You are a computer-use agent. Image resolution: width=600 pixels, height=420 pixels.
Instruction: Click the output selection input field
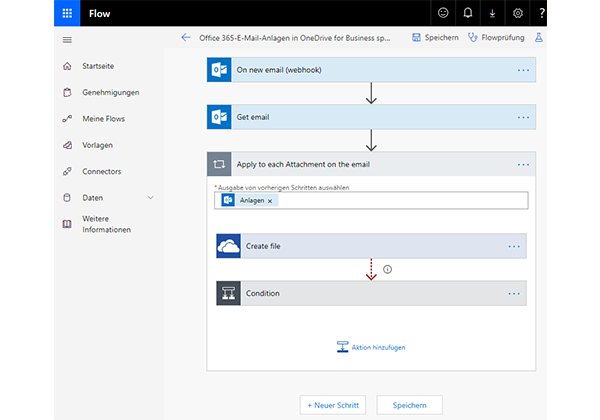coord(371,200)
